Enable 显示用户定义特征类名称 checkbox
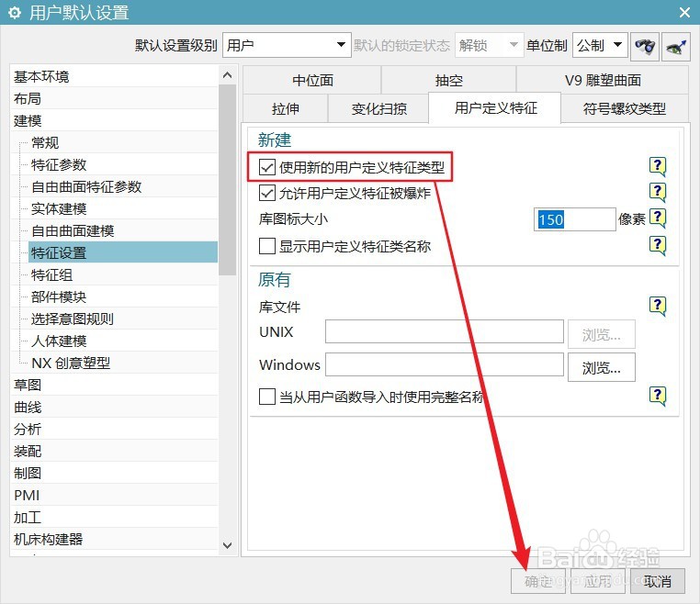The width and height of the screenshot is (700, 604). pos(267,246)
